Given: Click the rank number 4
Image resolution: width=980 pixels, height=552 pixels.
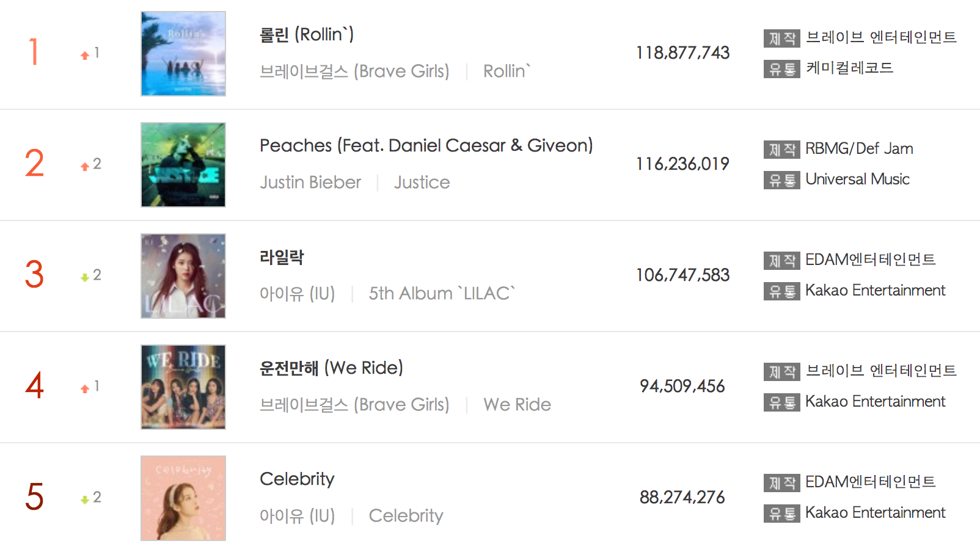Looking at the screenshot, I should [35, 386].
